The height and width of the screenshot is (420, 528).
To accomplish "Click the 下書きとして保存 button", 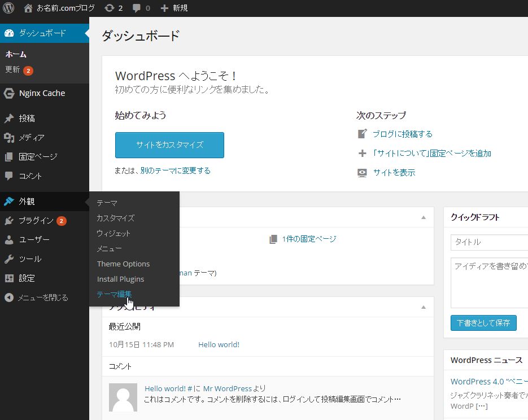I will click(483, 323).
